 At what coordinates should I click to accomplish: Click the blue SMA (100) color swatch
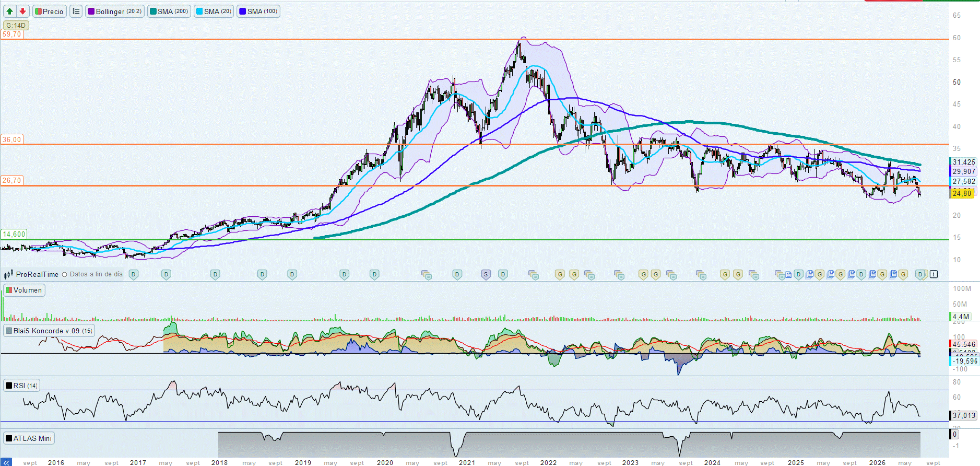(x=243, y=11)
